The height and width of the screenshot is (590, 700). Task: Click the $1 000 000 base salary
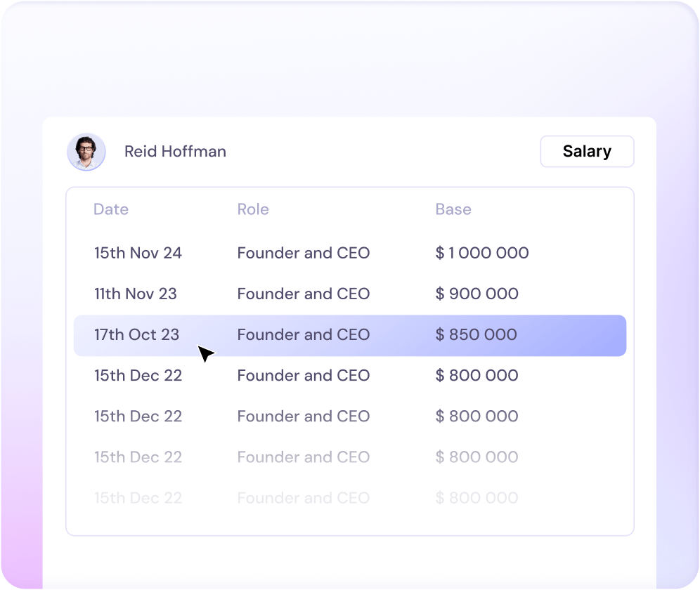click(482, 253)
